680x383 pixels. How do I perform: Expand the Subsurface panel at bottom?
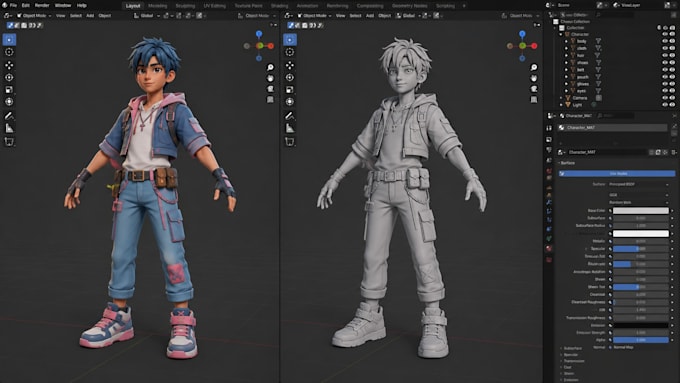click(x=572, y=348)
